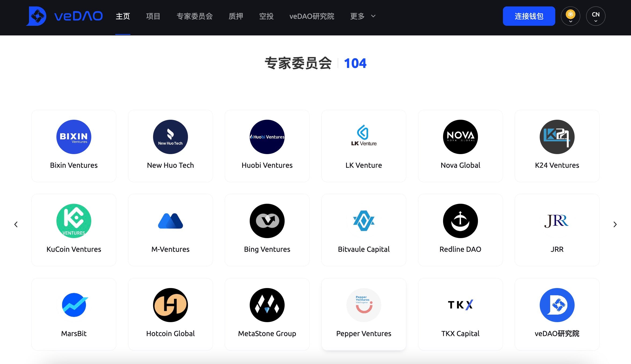Open the Bixin Ventures logo icon

(74, 137)
